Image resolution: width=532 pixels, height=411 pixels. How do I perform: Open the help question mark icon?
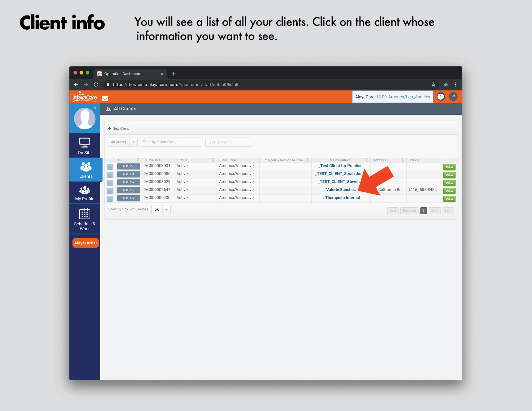[440, 97]
